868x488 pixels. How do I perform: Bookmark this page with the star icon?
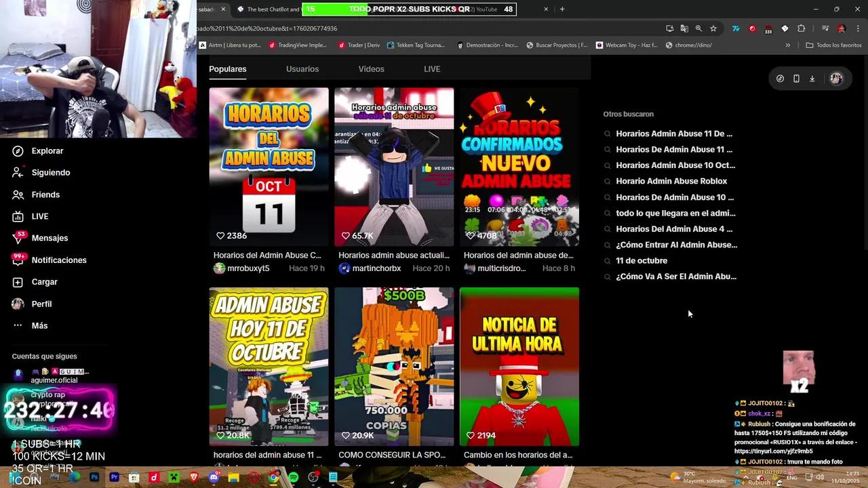(x=713, y=28)
